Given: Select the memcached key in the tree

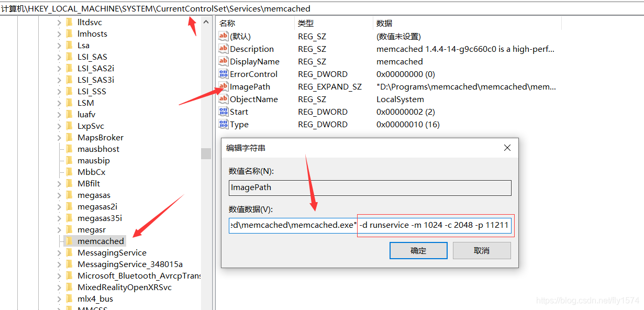Looking at the screenshot, I should (x=101, y=241).
